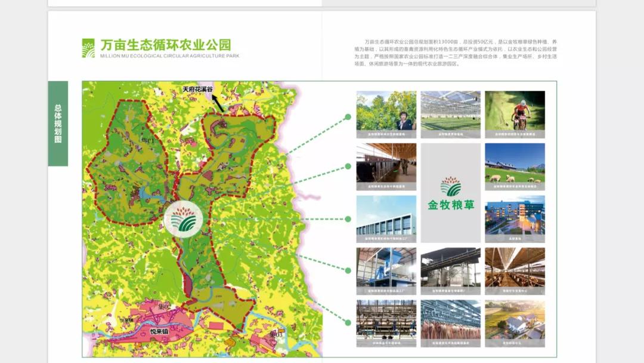The image size is (644, 363).
Task: Click the bottom green dot connector
Action: click(348, 322)
